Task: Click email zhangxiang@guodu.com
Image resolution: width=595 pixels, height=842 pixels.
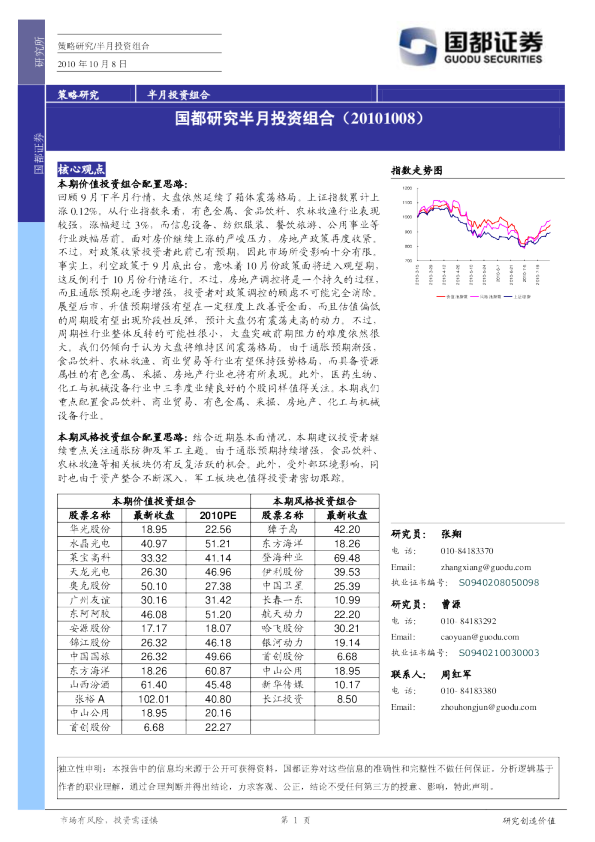Action: coord(485,567)
